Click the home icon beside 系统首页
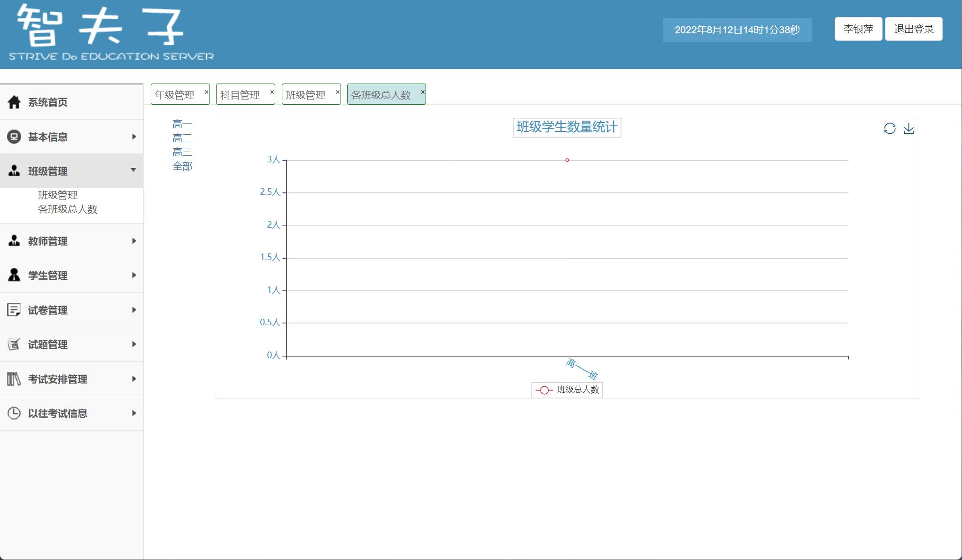The height and width of the screenshot is (560, 962). click(14, 102)
